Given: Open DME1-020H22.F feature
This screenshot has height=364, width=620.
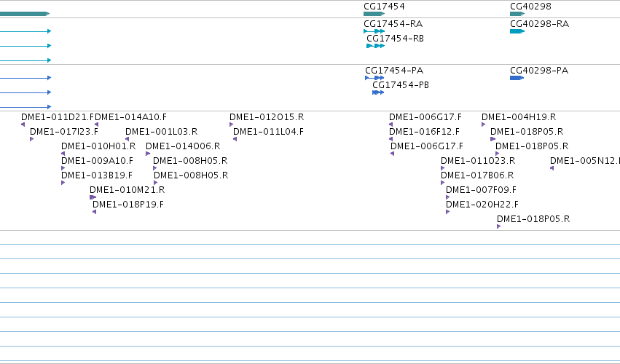Looking at the screenshot, I should 482,205.
